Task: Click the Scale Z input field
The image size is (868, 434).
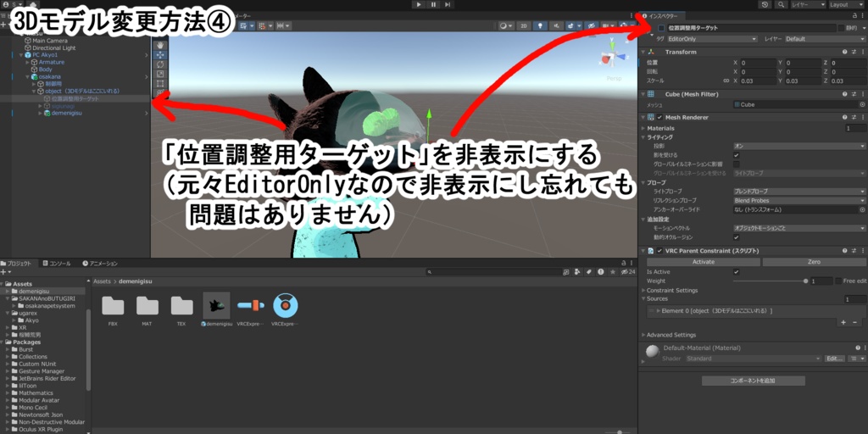Action: 848,81
